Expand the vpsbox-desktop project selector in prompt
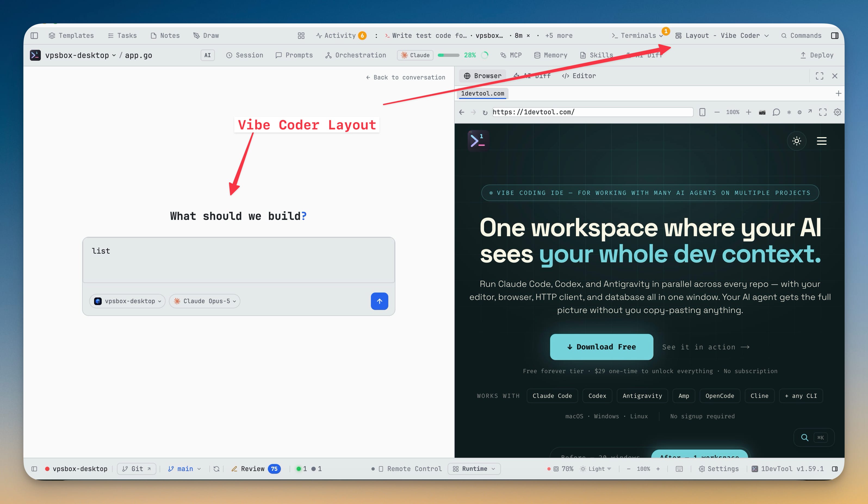 (128, 301)
